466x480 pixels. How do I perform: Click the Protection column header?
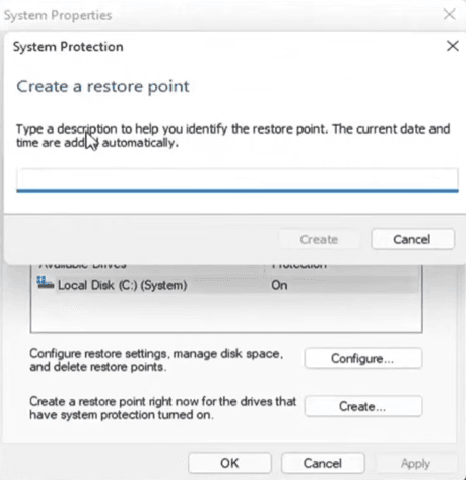pos(299,267)
